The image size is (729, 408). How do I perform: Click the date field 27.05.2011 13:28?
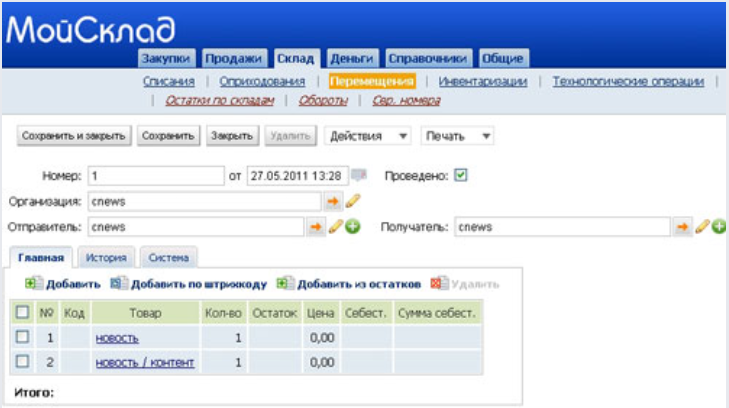pyautogui.click(x=298, y=176)
